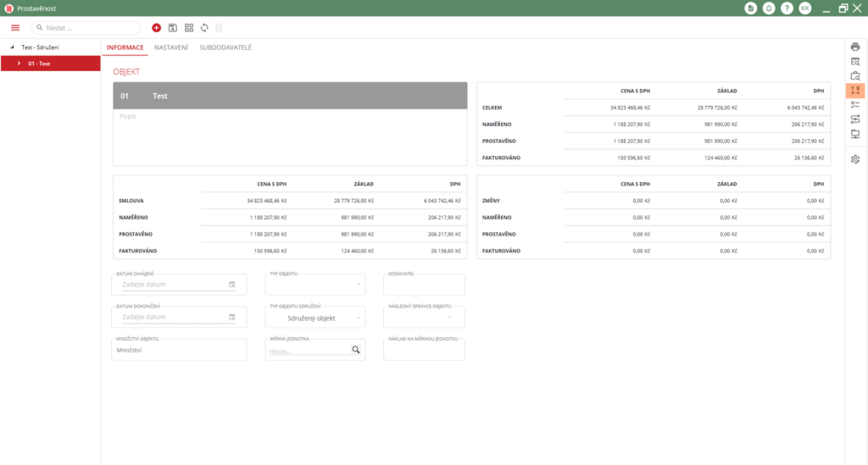Click the printer icon in right sidebar
The image size is (868, 465).
coord(855,47)
